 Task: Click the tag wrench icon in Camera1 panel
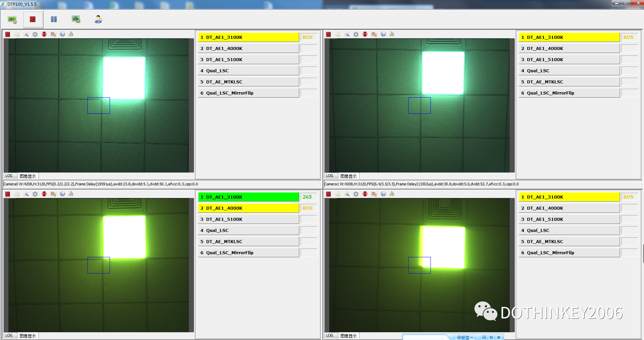[347, 34]
